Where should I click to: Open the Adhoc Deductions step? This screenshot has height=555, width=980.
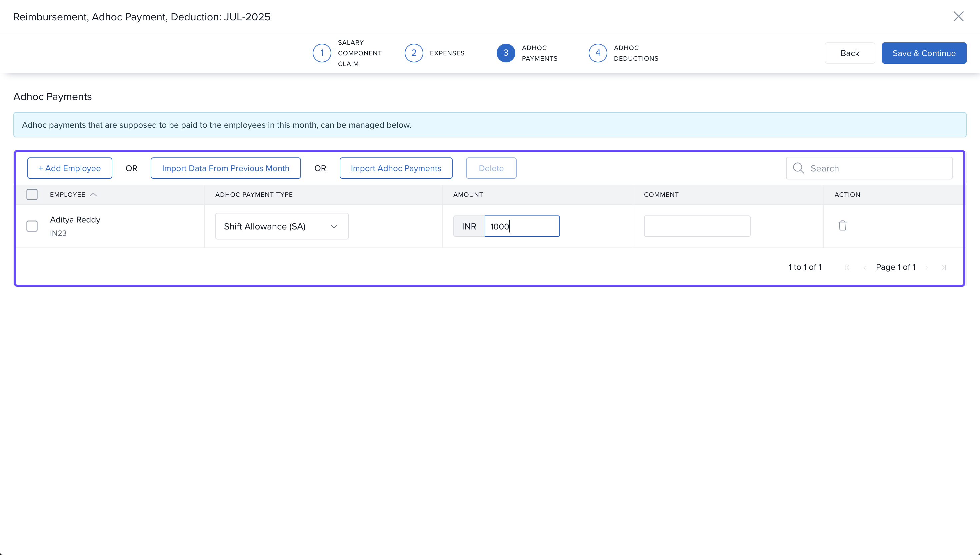tap(636, 53)
